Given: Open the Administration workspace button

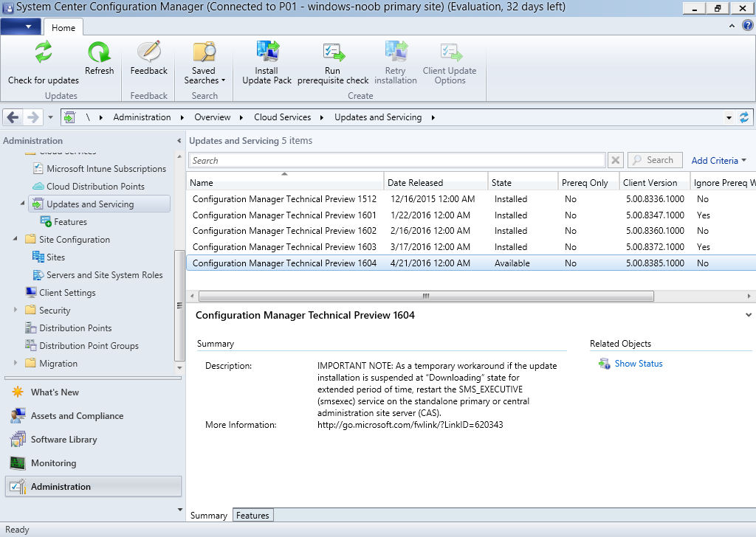Looking at the screenshot, I should tap(93, 486).
